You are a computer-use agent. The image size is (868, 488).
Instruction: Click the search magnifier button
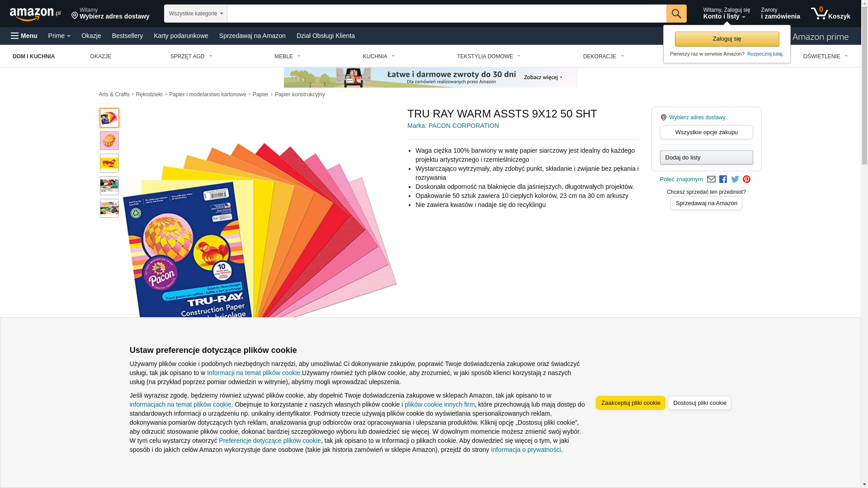[676, 14]
